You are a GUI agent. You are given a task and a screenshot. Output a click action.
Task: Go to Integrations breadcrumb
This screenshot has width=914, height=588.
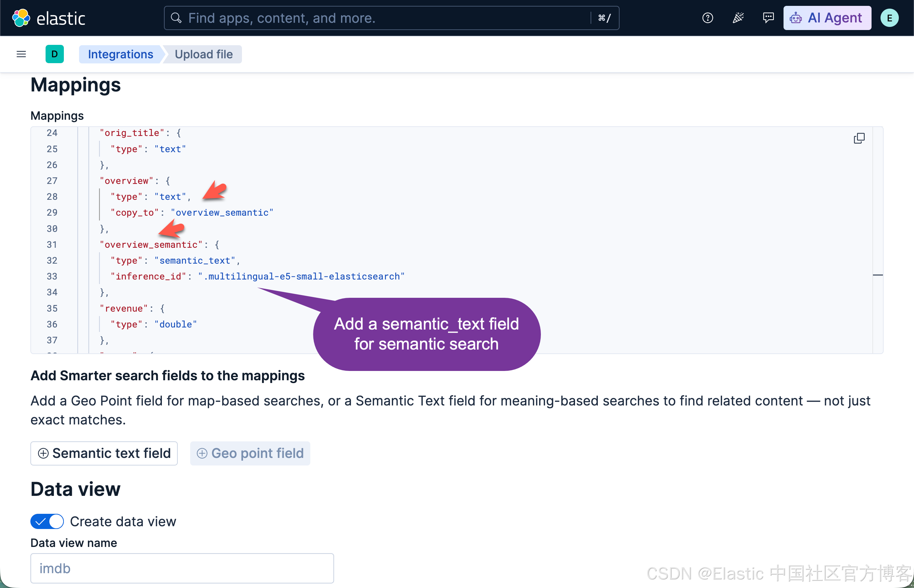[x=120, y=54]
